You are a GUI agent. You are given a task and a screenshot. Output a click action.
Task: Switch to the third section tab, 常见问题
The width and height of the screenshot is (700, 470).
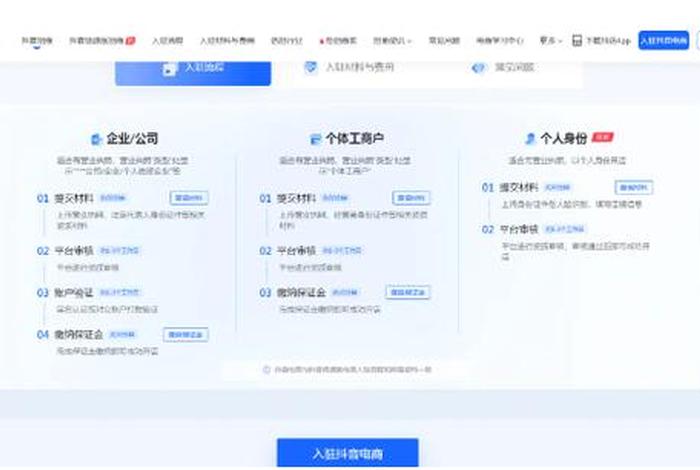503,67
